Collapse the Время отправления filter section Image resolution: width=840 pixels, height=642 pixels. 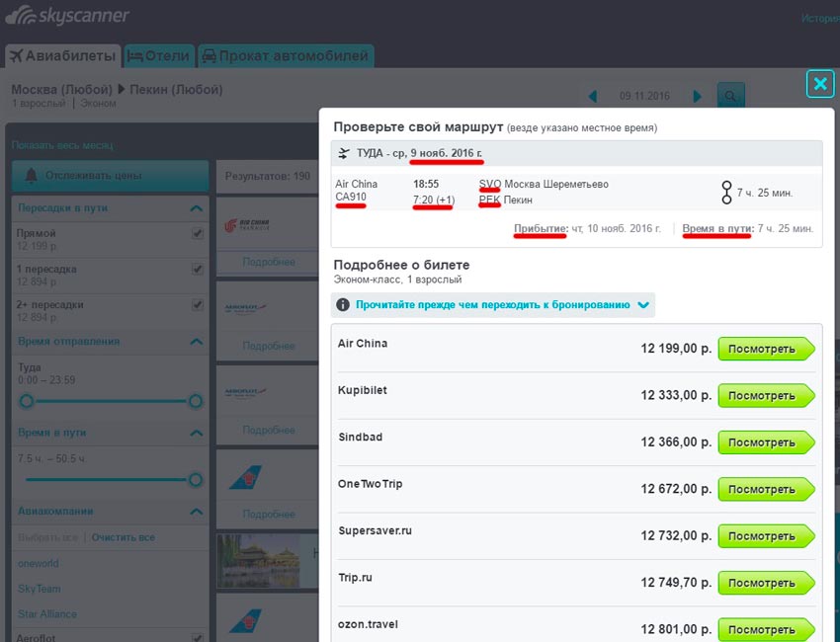coord(196,342)
